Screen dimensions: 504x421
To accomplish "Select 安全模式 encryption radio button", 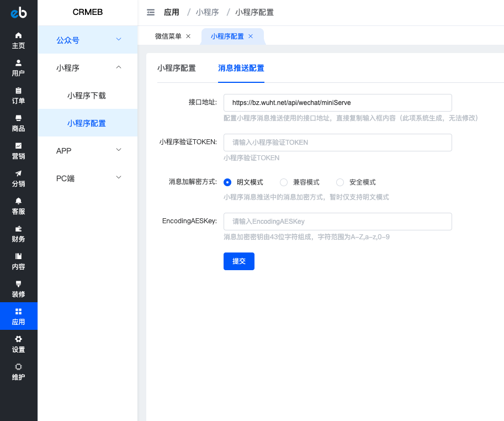I will [x=340, y=182].
